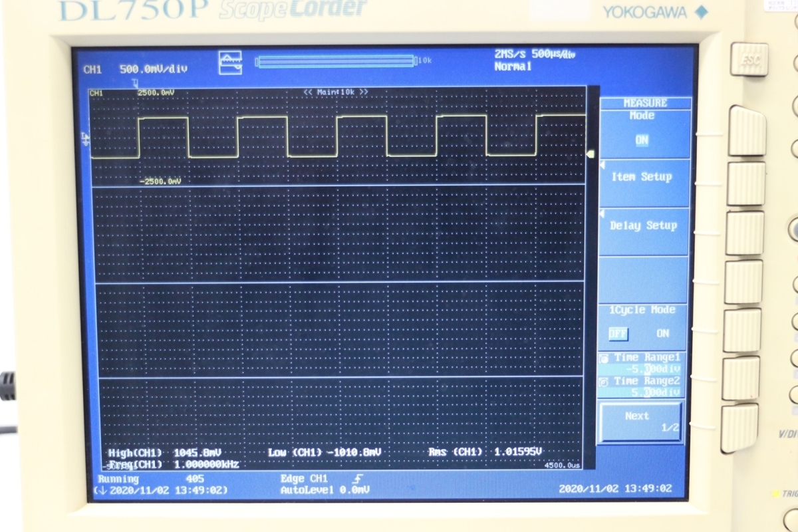
Task: Select the High(CH1) 1045.8mV measurement
Action: click(164, 453)
